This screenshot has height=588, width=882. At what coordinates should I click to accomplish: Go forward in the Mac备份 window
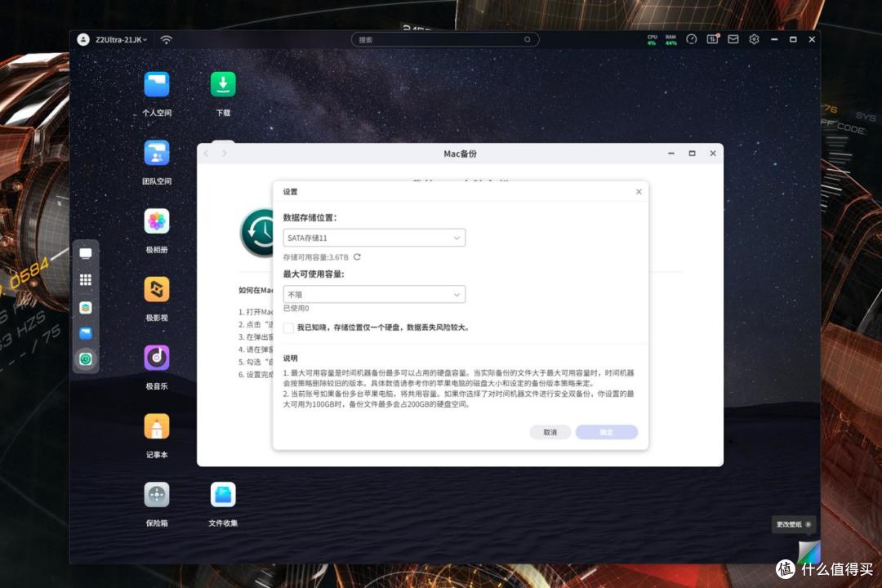(225, 154)
